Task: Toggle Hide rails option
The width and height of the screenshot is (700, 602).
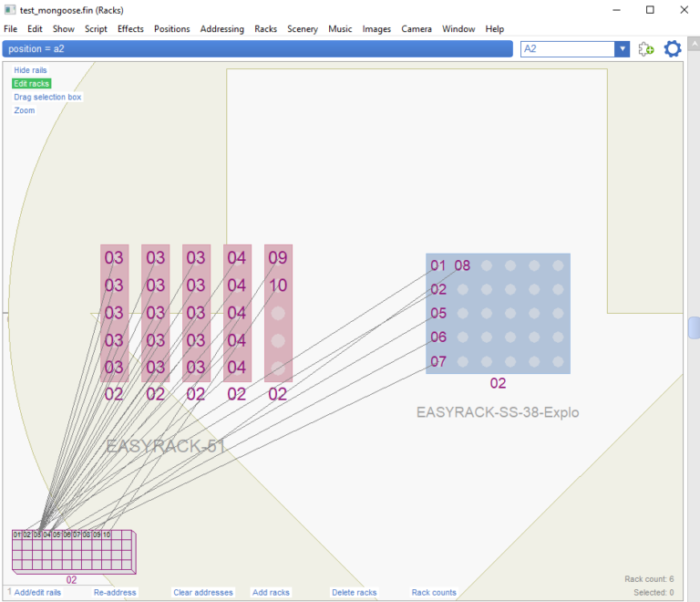Action: (x=30, y=70)
